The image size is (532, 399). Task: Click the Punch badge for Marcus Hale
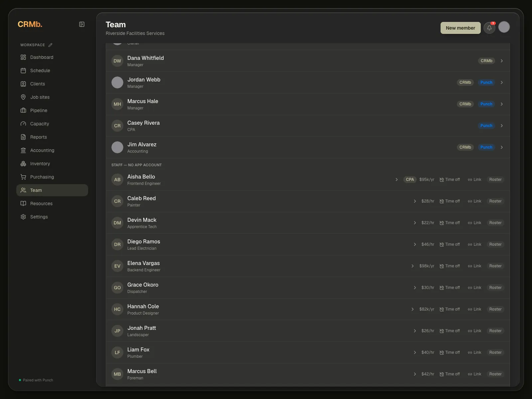click(x=486, y=104)
